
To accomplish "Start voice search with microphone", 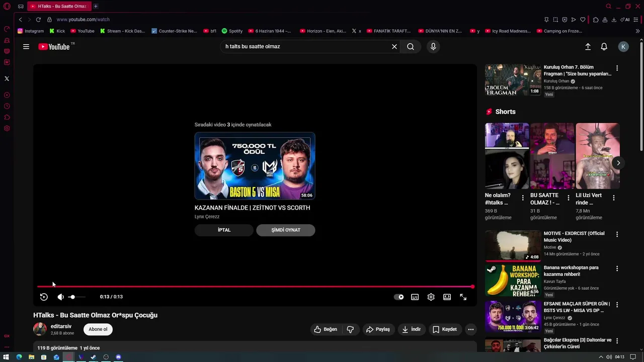I will pyautogui.click(x=433, y=47).
